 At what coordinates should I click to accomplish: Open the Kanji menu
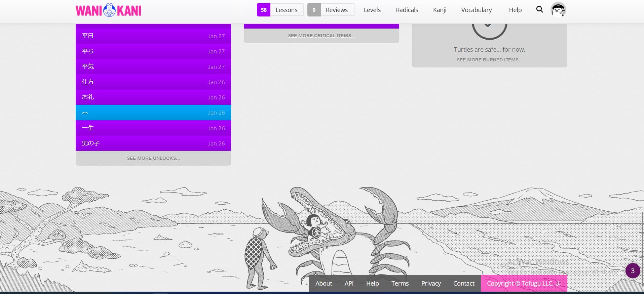(440, 10)
